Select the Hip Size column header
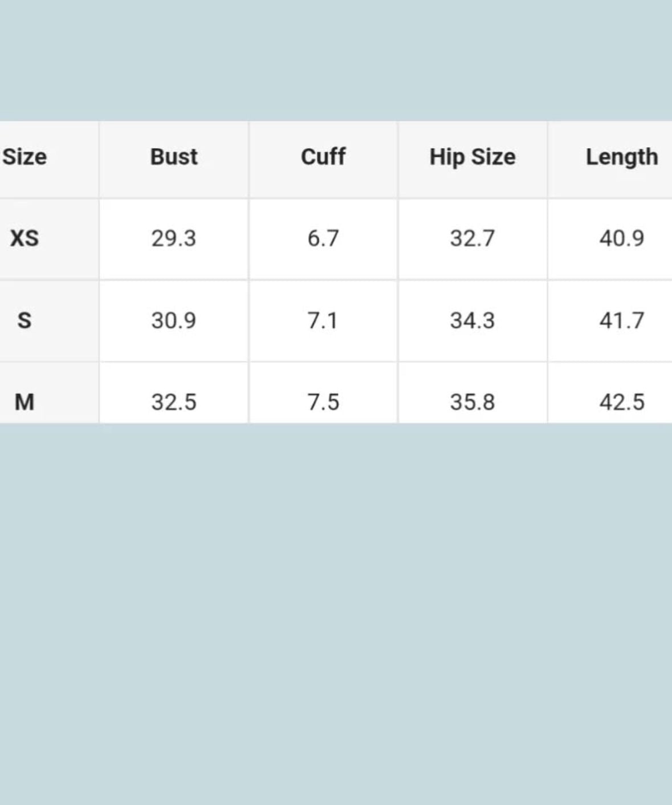This screenshot has height=805, width=672. (473, 157)
